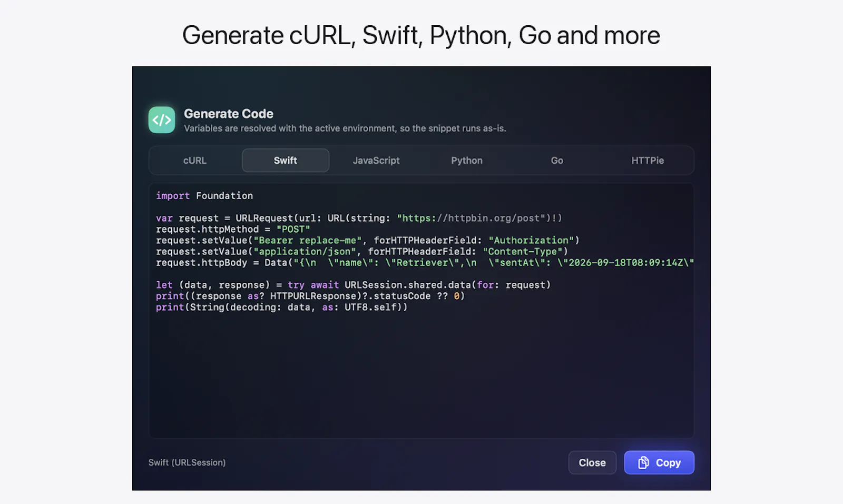The width and height of the screenshot is (843, 504).
Task: Click the Content-Type header setValue line
Action: 362,251
